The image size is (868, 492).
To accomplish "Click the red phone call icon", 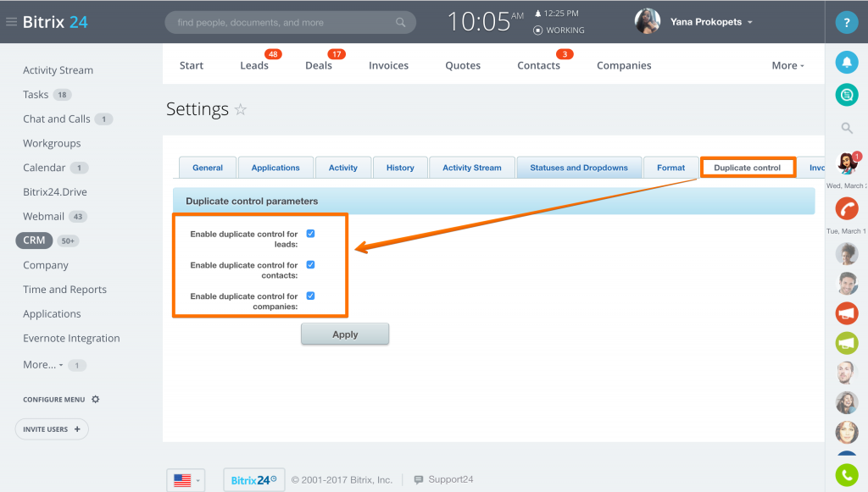I will [847, 209].
